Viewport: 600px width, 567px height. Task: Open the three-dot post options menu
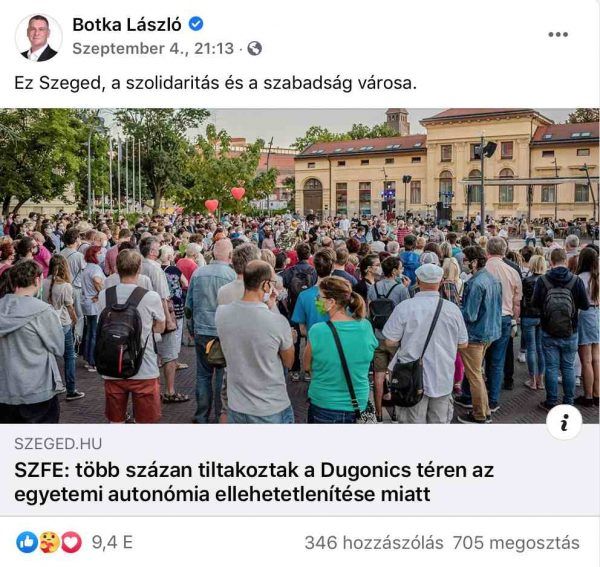[x=558, y=34]
